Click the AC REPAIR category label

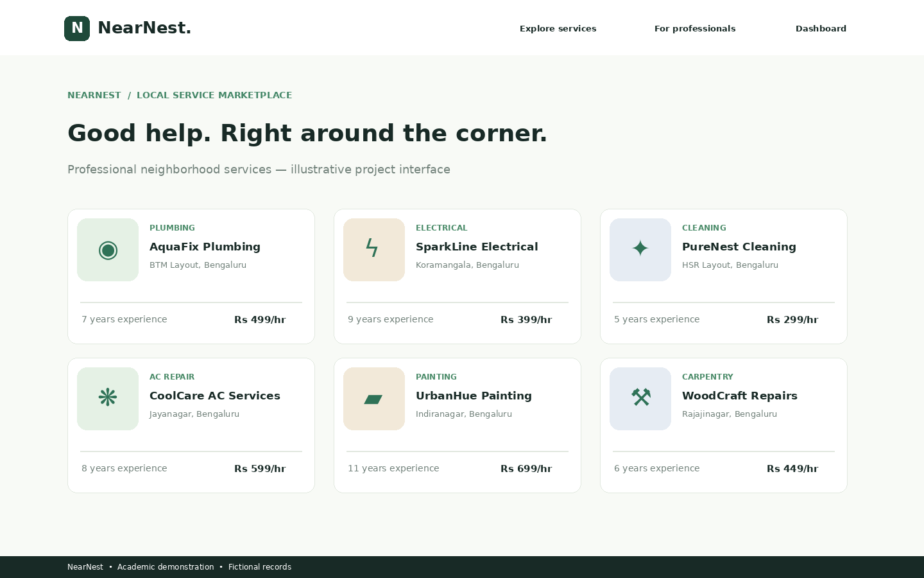[172, 377]
